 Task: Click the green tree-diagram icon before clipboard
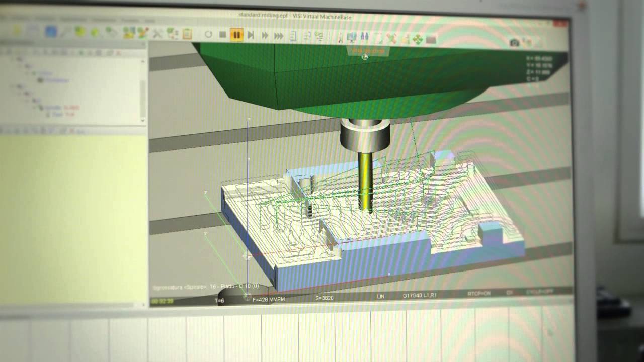[173, 34]
